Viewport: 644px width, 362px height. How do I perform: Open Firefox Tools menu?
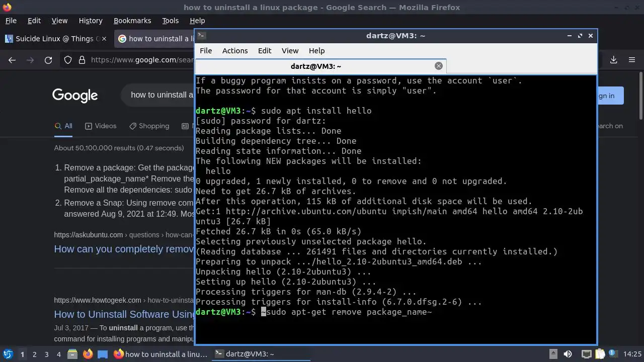point(170,21)
